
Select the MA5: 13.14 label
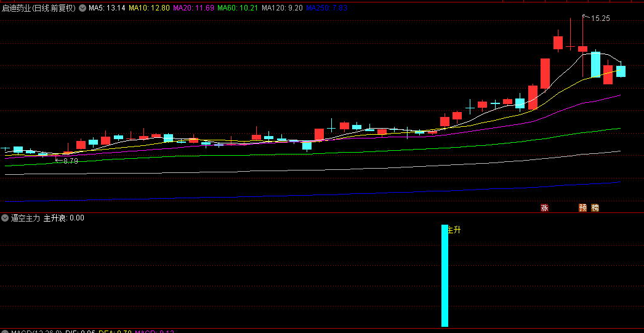(107, 8)
